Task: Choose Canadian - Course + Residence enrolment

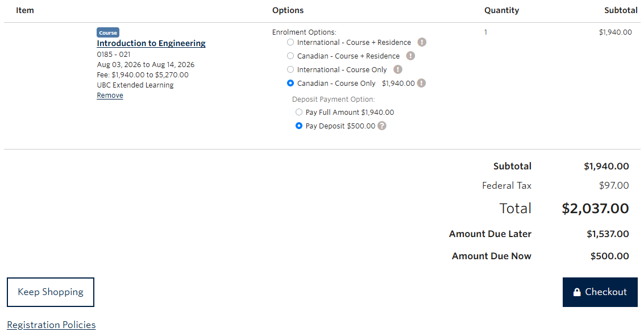Action: (290, 56)
